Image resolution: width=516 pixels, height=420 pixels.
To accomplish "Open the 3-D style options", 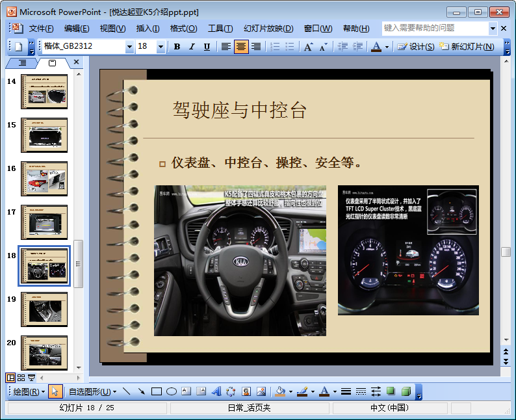I will pos(406,391).
